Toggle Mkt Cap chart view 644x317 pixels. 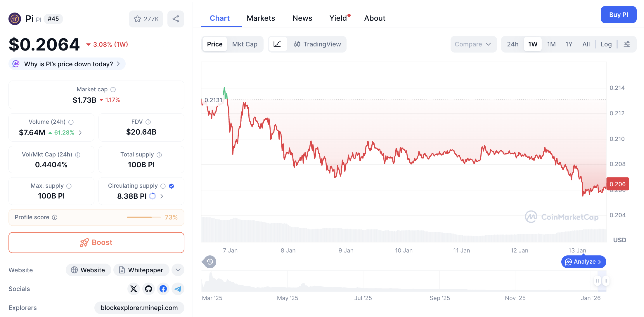(x=245, y=44)
